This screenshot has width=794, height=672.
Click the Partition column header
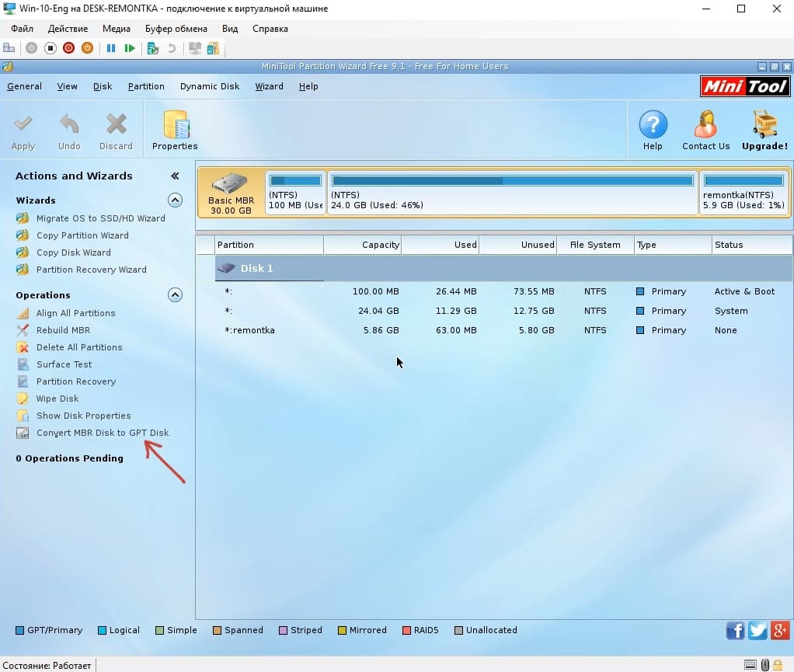point(269,245)
